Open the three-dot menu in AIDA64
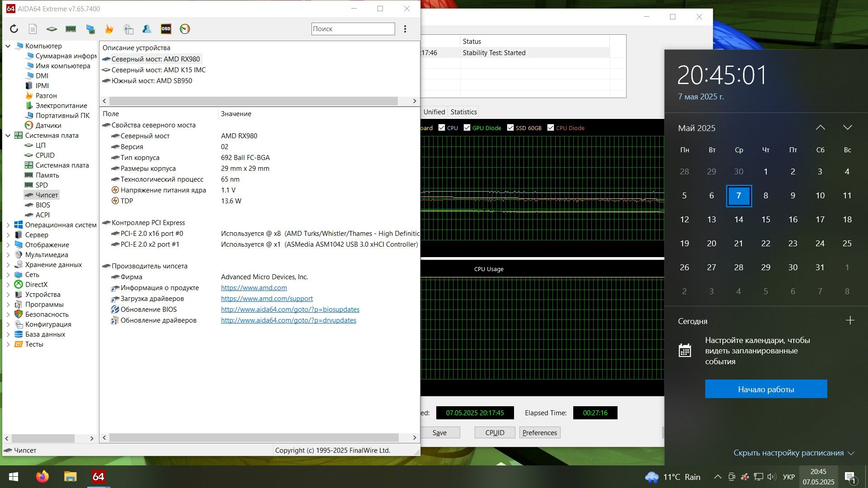Image resolution: width=868 pixels, height=488 pixels. point(405,29)
